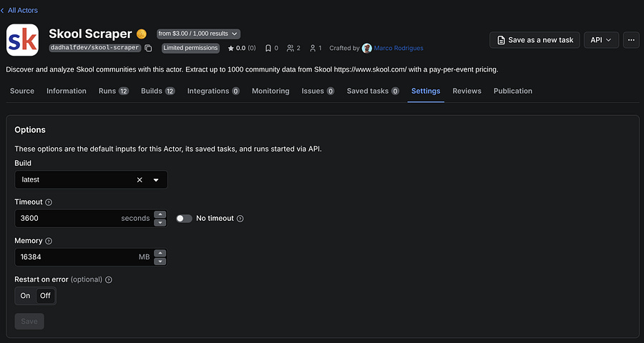Set Restart on error to Off

click(x=45, y=296)
